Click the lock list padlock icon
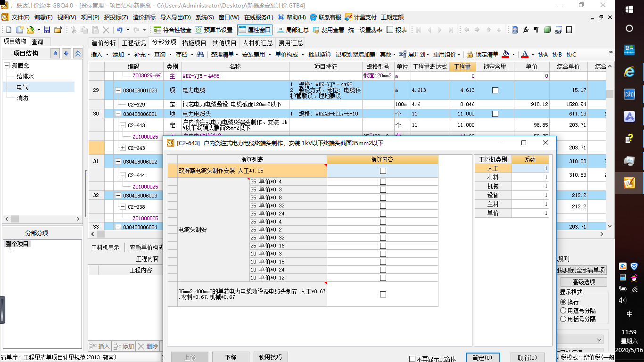The width and height of the screenshot is (644, 362). click(470, 54)
